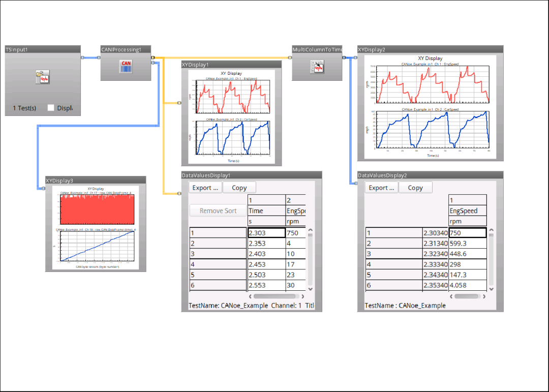Click Copy in DataValuesDisplay1
Viewport: 549px width, 392px height.
click(x=239, y=188)
